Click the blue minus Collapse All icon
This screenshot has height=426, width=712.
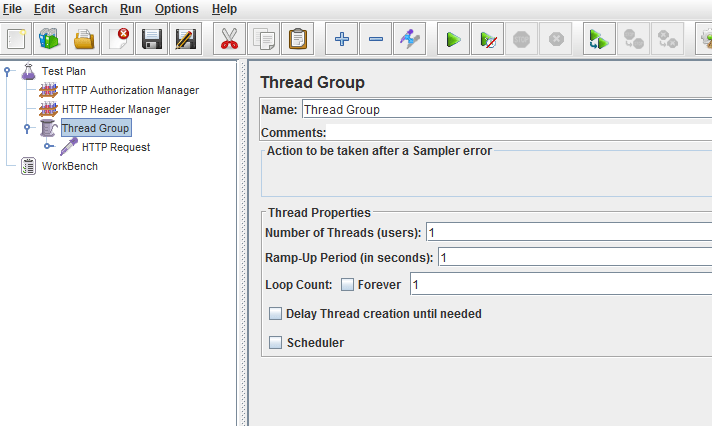click(376, 40)
